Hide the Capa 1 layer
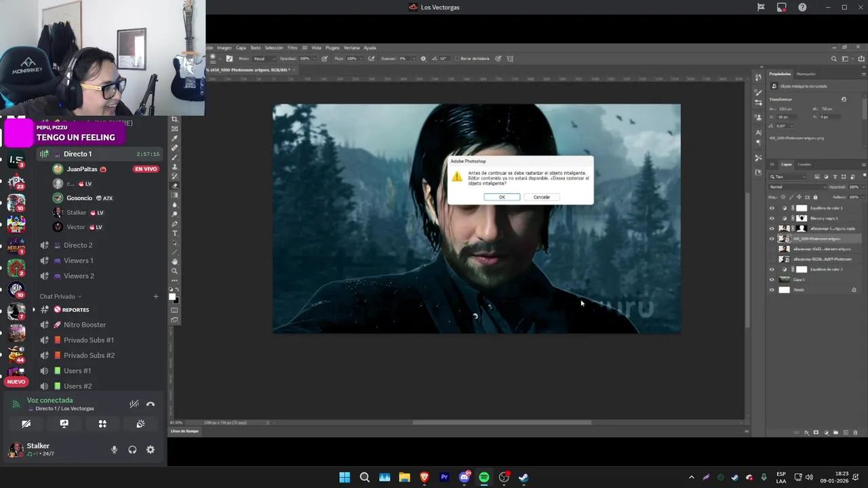Screen dimensions: 868x488 pyautogui.click(x=772, y=279)
